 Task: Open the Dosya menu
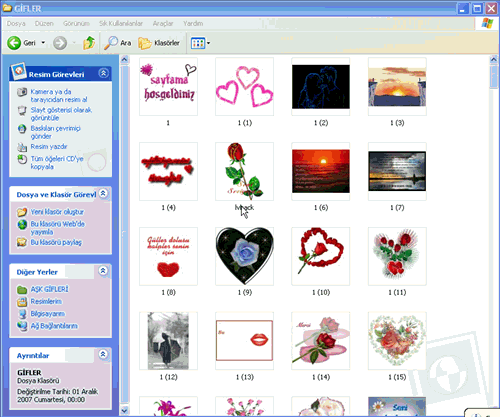pyautogui.click(x=16, y=23)
